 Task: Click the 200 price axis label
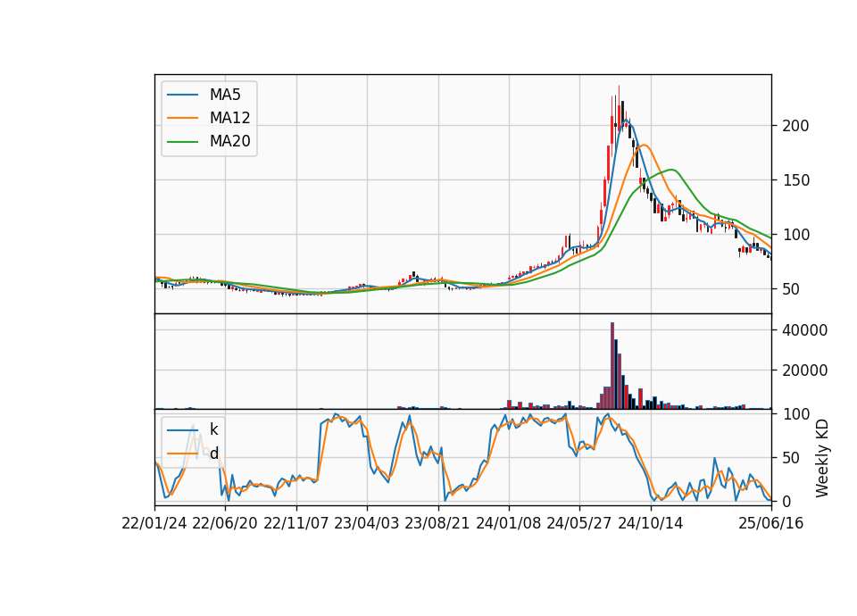click(795, 126)
